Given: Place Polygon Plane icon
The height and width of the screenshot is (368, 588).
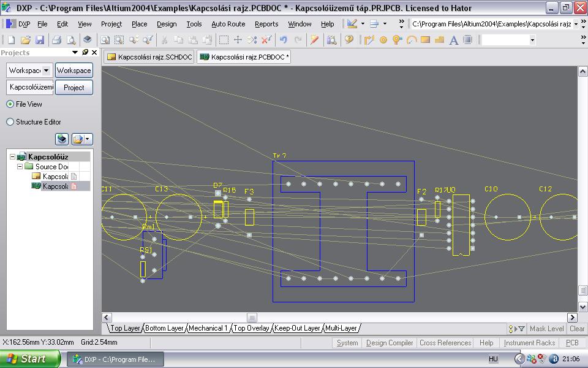Looking at the screenshot, I should 440,39.
